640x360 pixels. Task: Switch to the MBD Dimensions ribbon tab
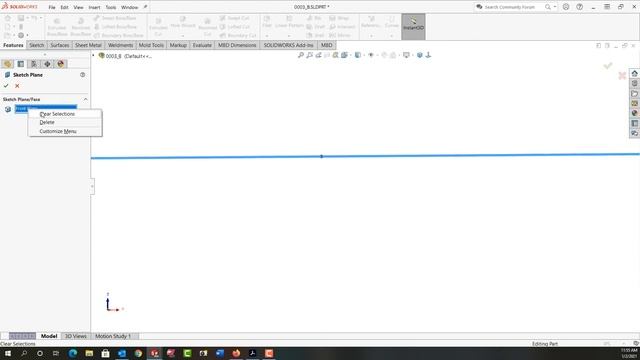click(x=237, y=45)
